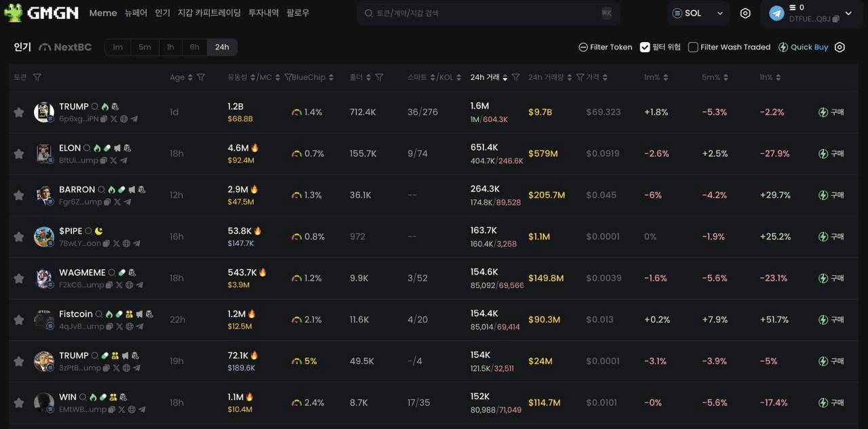This screenshot has height=429, width=868.
Task: Open header settings hexagon beside SOL
Action: click(745, 13)
